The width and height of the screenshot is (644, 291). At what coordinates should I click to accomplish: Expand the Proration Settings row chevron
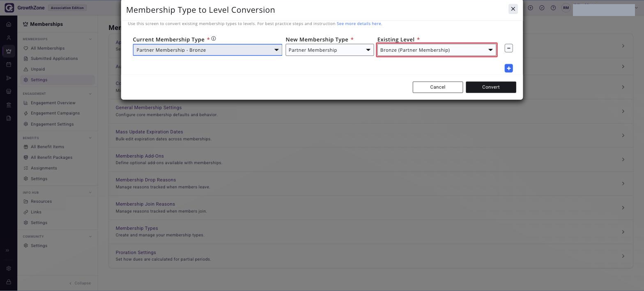pyautogui.click(x=623, y=256)
